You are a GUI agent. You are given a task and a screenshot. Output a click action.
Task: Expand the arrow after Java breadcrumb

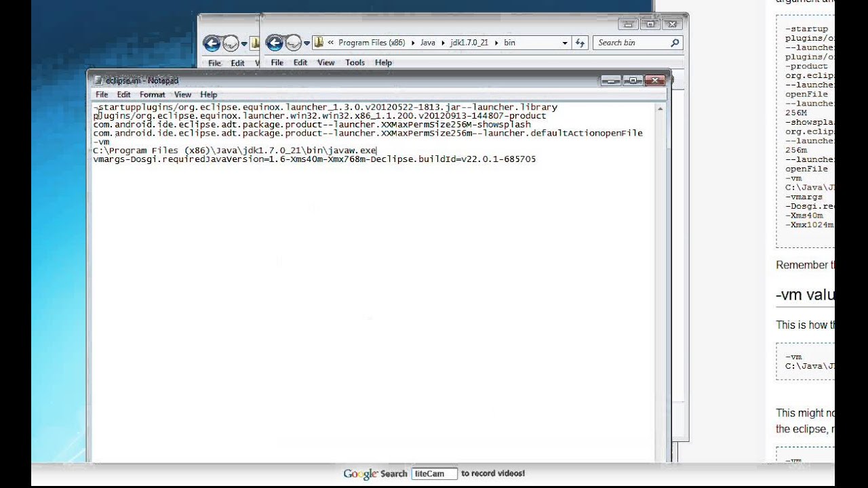(443, 43)
